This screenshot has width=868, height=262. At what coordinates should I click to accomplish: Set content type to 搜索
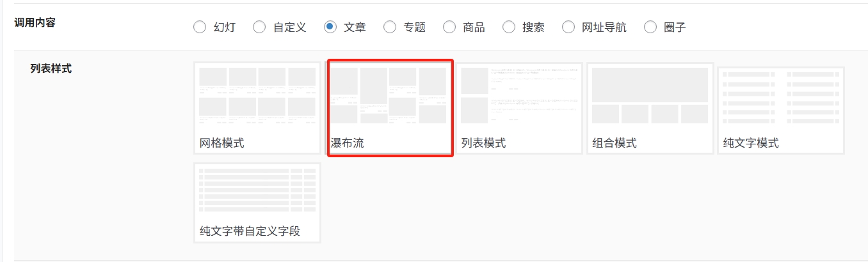[x=509, y=27]
